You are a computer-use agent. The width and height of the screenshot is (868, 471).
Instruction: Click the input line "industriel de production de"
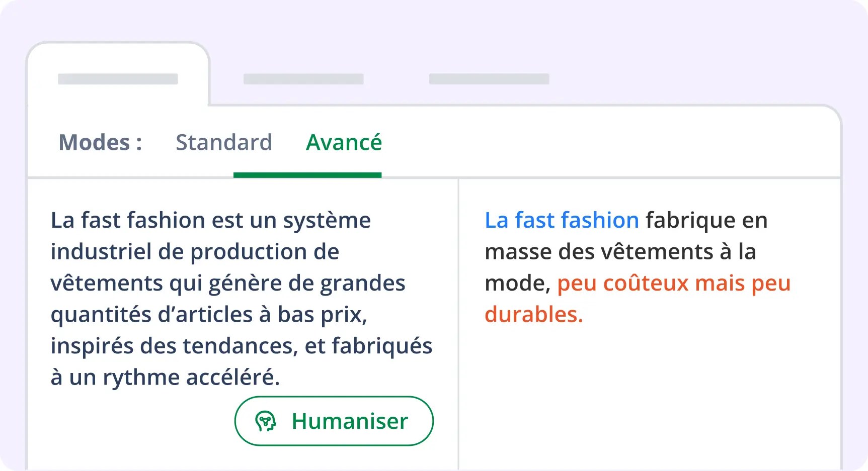click(x=195, y=252)
